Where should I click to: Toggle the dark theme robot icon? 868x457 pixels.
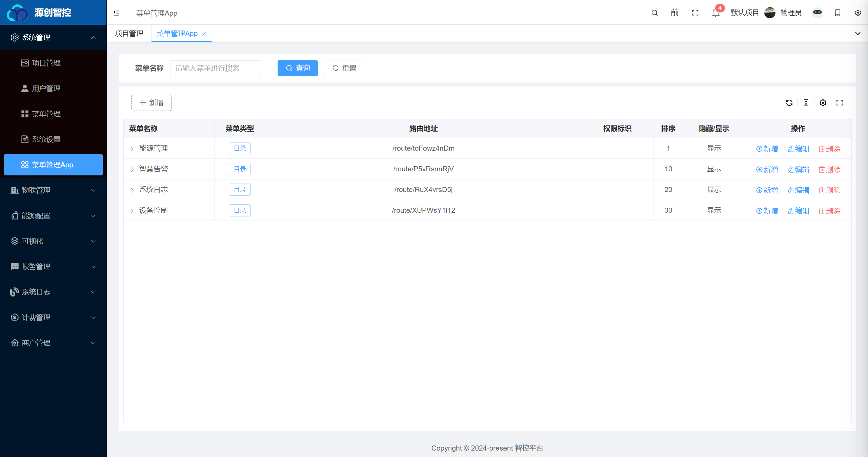click(817, 13)
